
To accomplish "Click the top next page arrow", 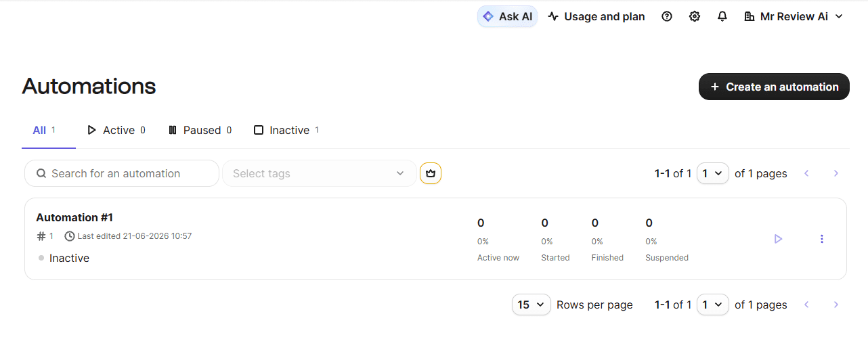I will (836, 173).
